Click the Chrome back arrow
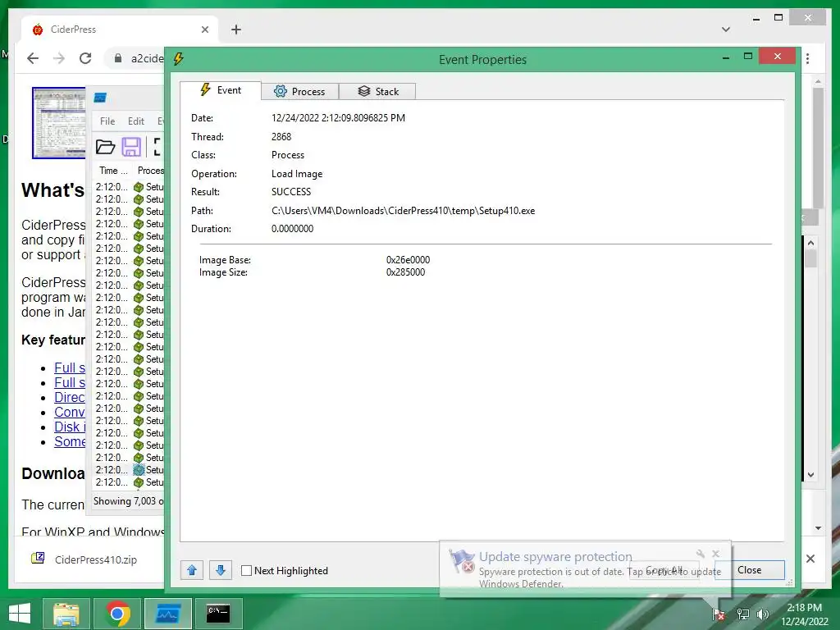The height and width of the screenshot is (630, 840). click(x=33, y=58)
